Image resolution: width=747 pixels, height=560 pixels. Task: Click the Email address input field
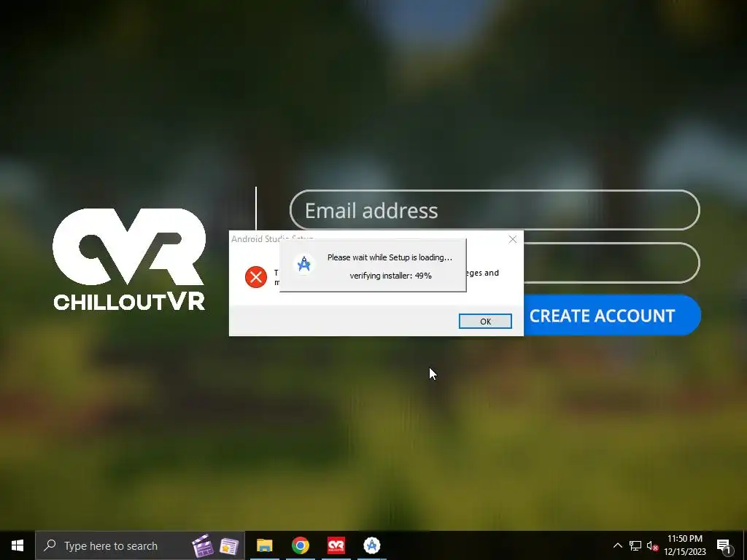tap(495, 210)
